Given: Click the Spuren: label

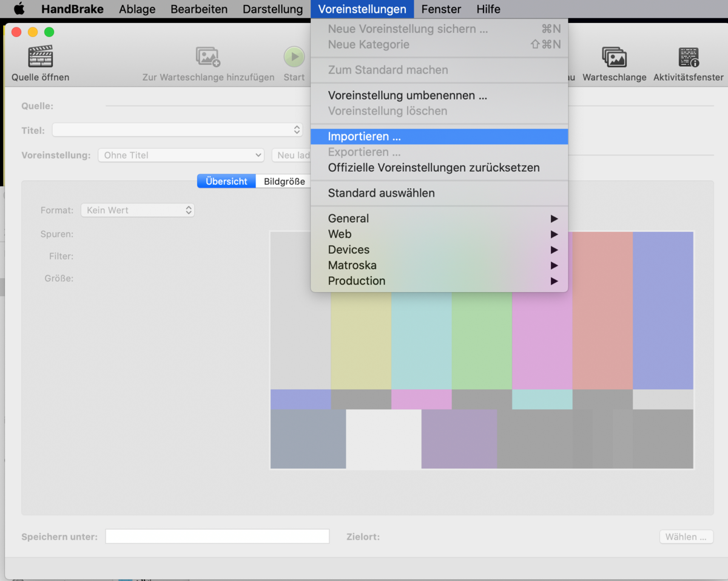Looking at the screenshot, I should (57, 234).
